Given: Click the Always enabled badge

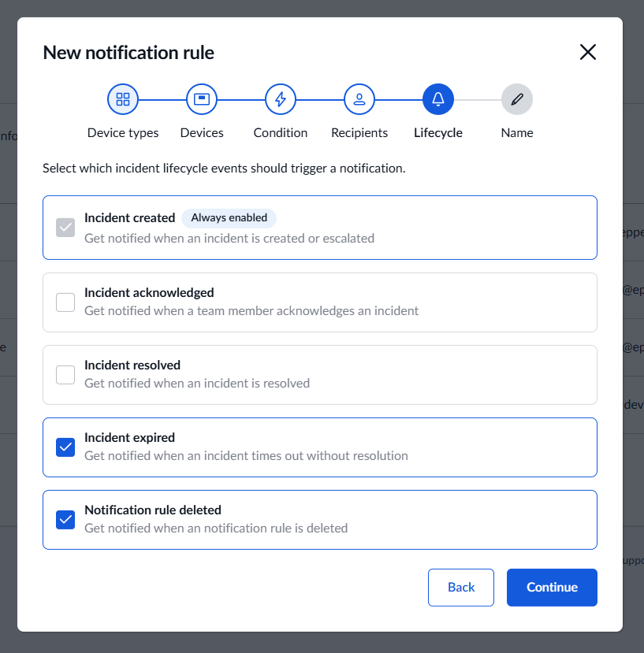Looking at the screenshot, I should click(x=229, y=218).
